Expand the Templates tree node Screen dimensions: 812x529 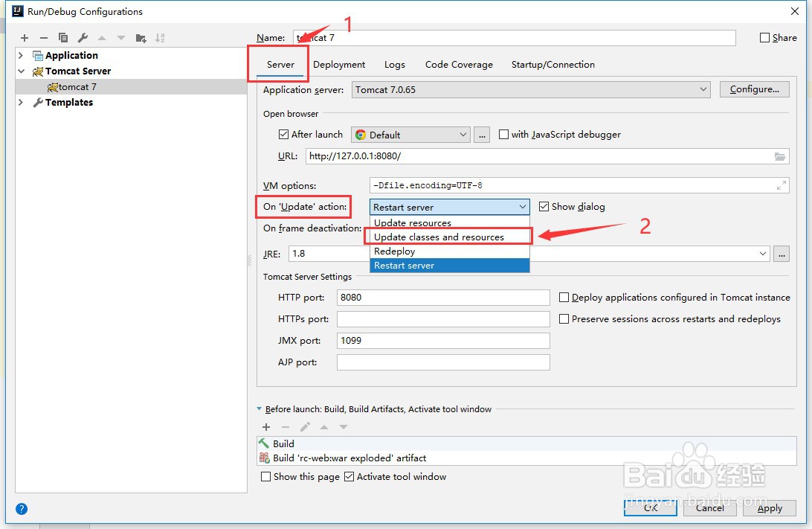tap(21, 102)
